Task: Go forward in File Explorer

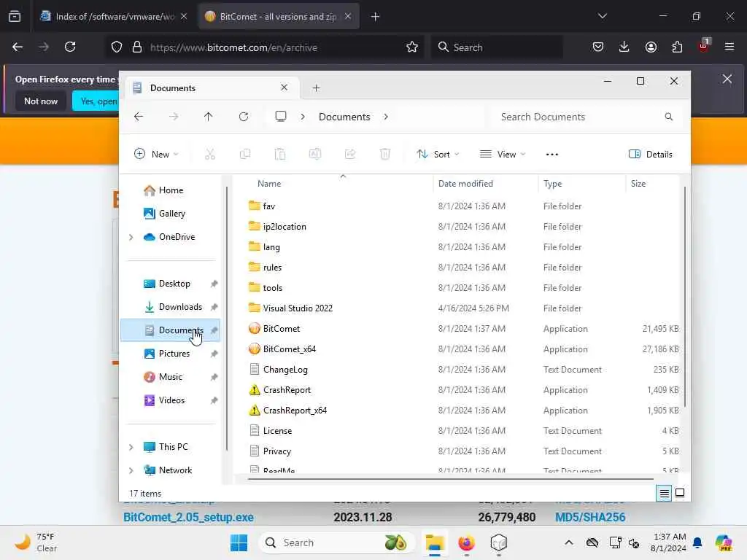Action: [174, 117]
